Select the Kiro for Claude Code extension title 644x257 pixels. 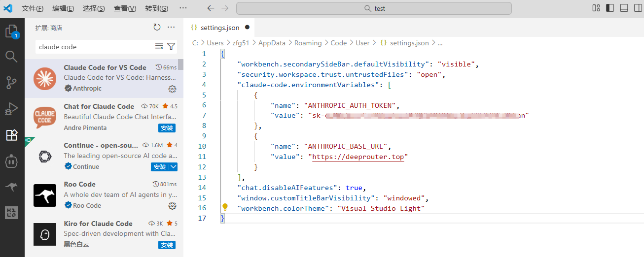click(x=98, y=224)
